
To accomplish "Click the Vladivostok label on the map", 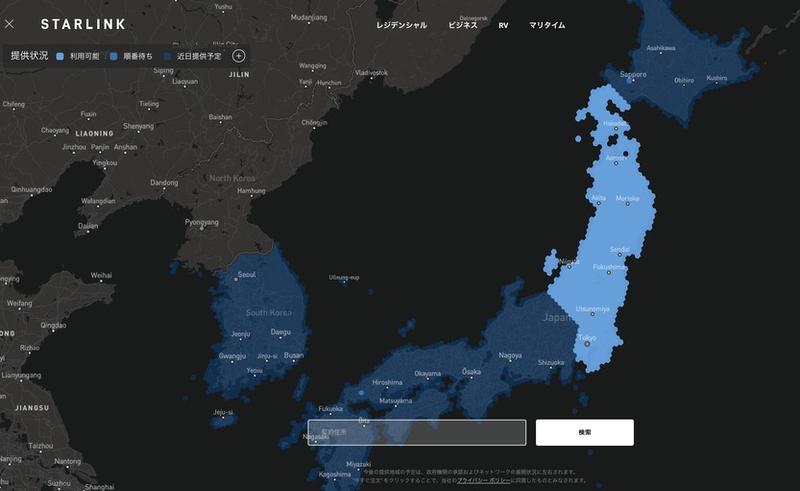I will pos(371,72).
